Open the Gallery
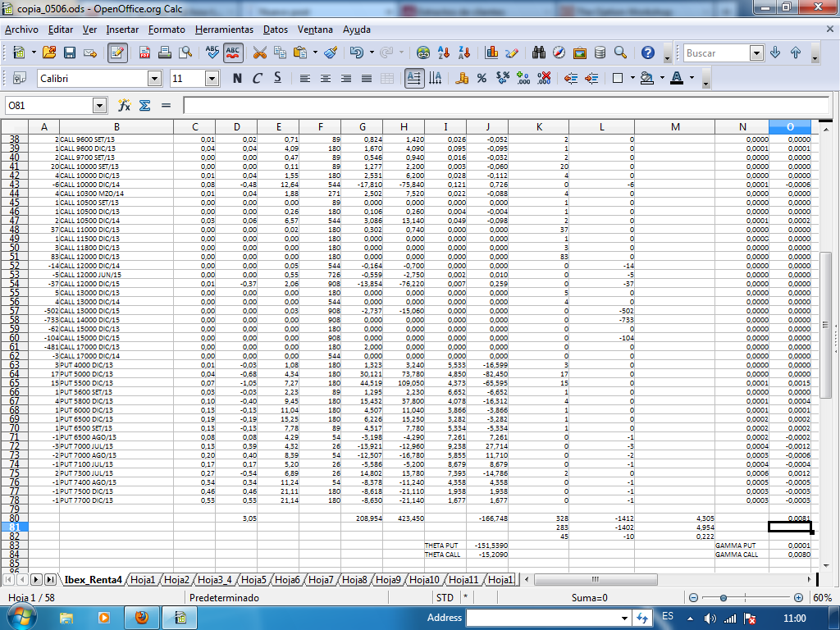Viewport: 840px width, 630px height. pyautogui.click(x=580, y=52)
